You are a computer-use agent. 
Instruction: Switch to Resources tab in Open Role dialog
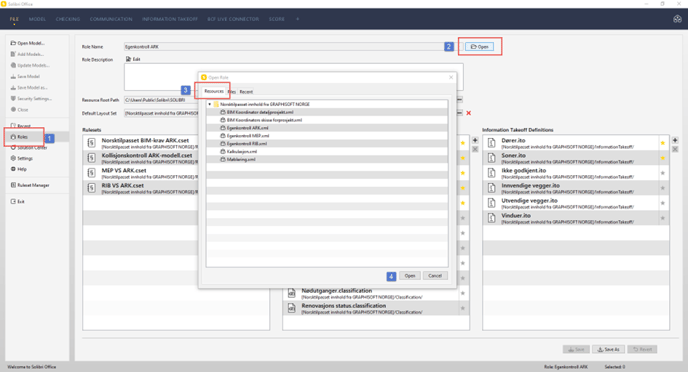click(x=214, y=91)
